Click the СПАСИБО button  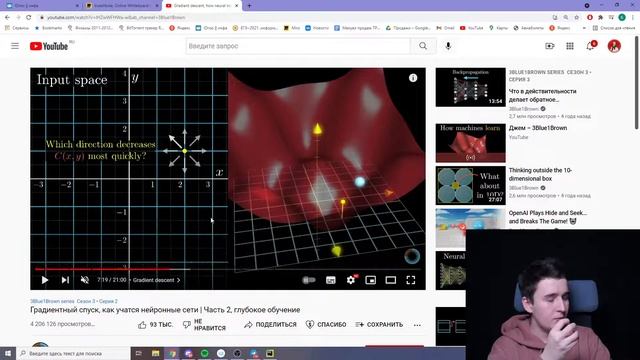[x=326, y=325]
